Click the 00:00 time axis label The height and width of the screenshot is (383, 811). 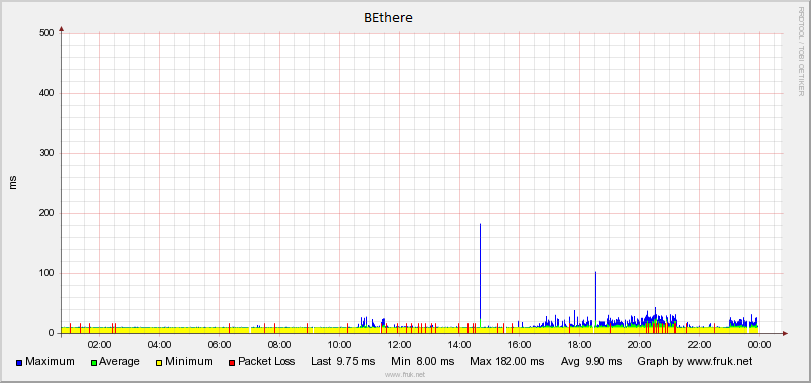pos(759,344)
